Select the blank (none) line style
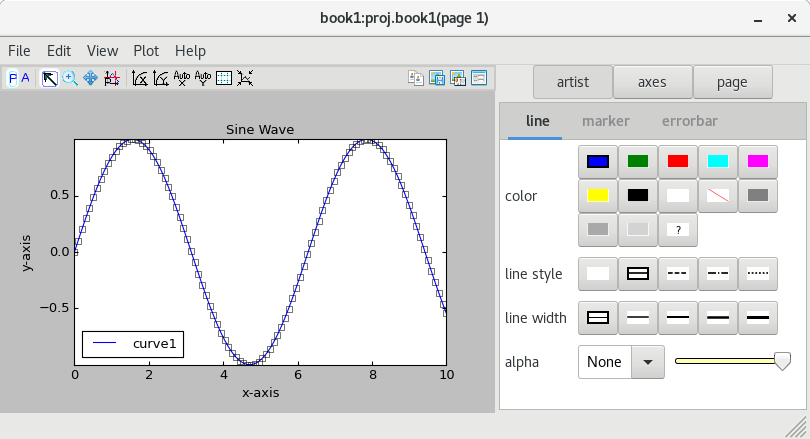810x439 pixels. point(598,274)
